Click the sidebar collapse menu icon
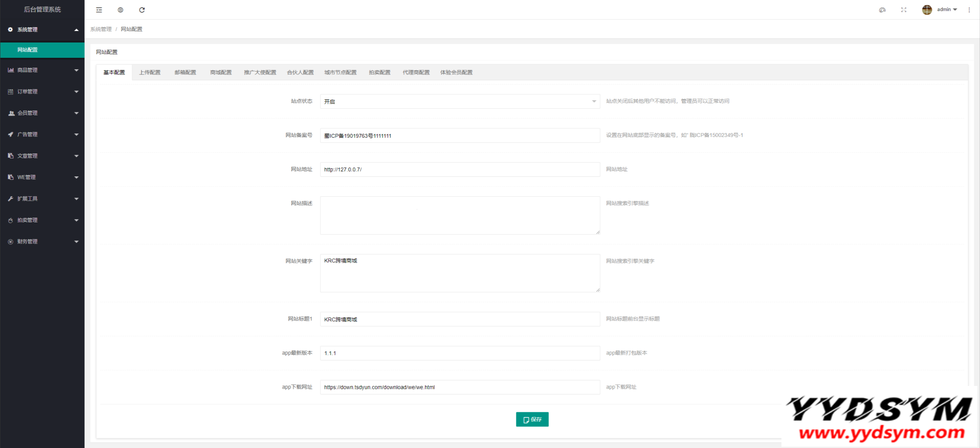This screenshot has height=448, width=980. coord(99,10)
